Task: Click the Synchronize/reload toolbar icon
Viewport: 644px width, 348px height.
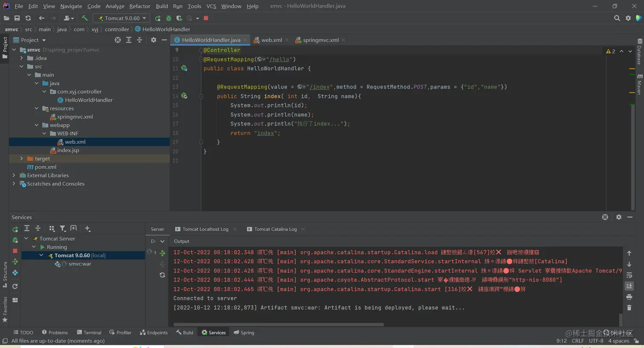Action: (x=28, y=18)
